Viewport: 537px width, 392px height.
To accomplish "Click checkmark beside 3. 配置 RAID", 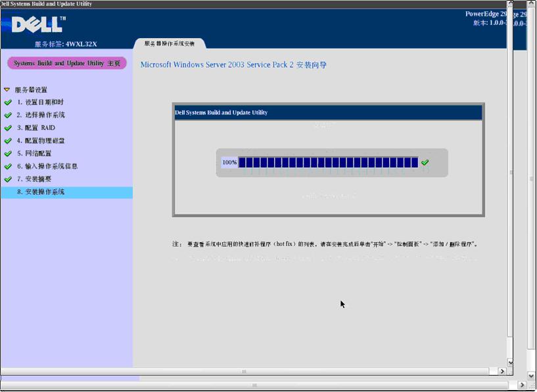I will [x=8, y=128].
